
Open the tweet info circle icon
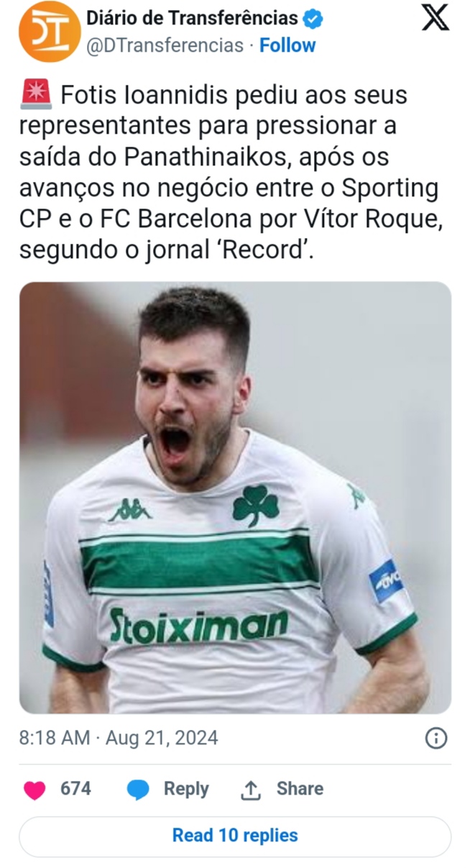coord(436,738)
